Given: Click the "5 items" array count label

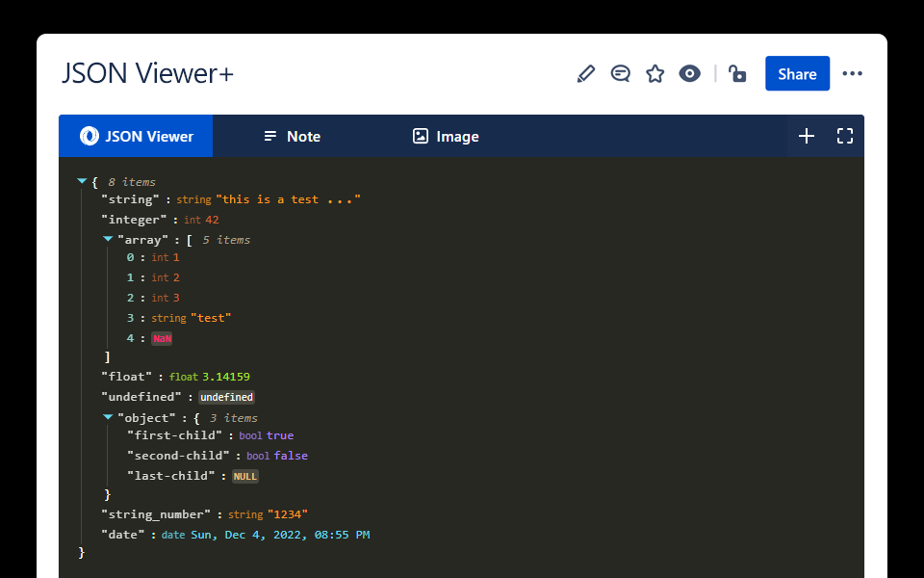Looking at the screenshot, I should pos(226,240).
